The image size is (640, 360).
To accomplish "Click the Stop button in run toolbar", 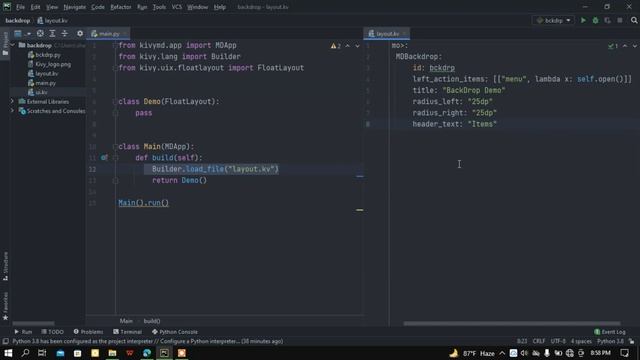I will (x=620, y=20).
